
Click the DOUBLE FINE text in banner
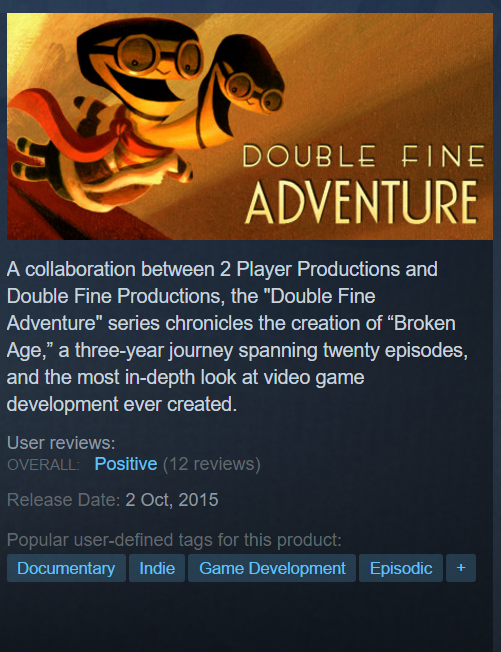363,156
